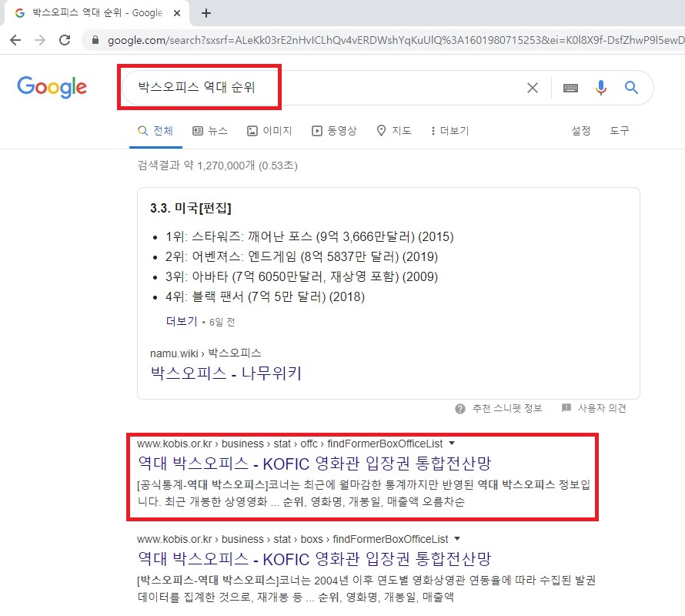Submit search with magnifying glass icon
685x616 pixels.
coord(631,88)
